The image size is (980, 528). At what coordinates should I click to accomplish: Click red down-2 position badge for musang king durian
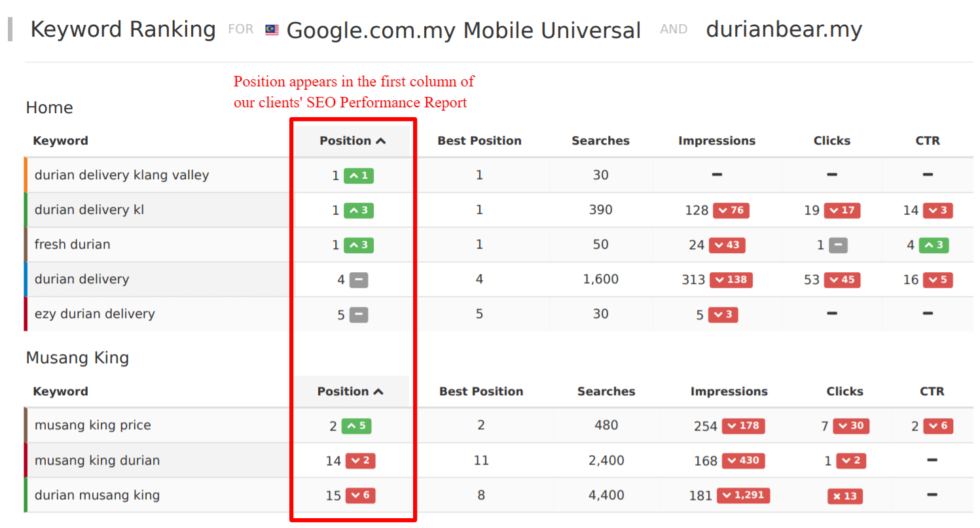tap(360, 461)
